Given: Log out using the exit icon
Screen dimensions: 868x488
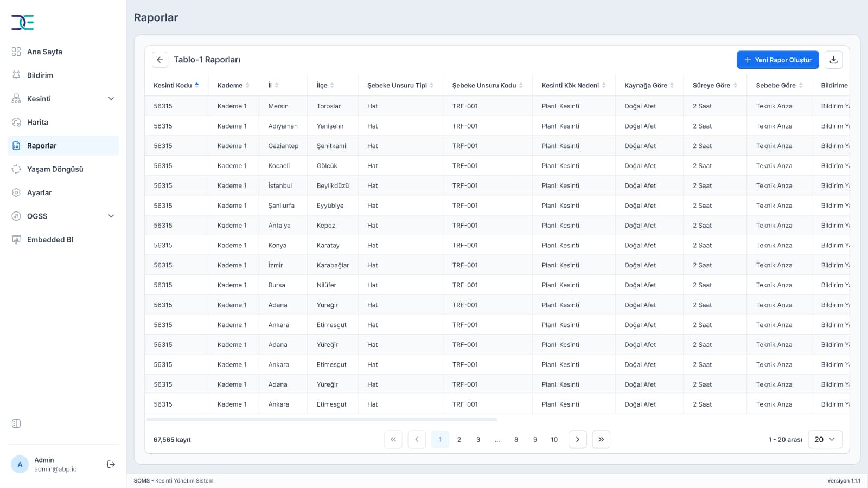Looking at the screenshot, I should click(x=111, y=464).
